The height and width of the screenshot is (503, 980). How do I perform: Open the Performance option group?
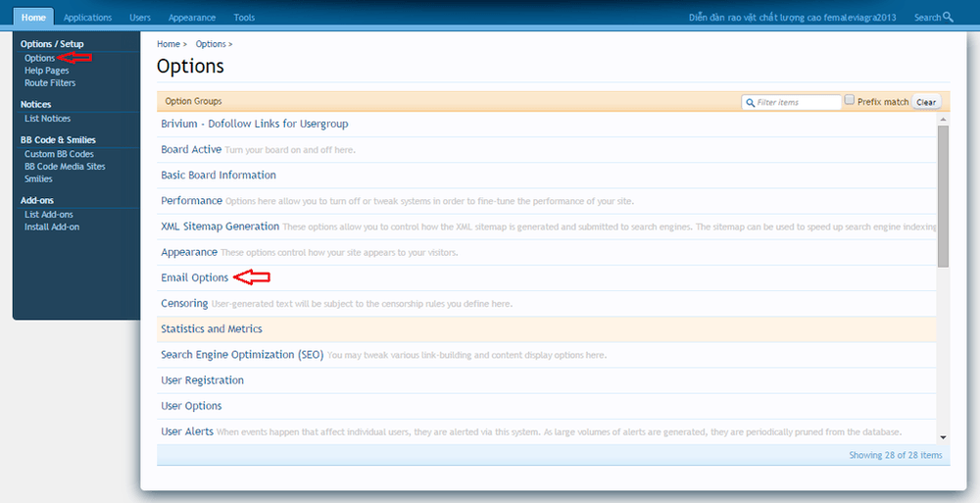point(191,201)
